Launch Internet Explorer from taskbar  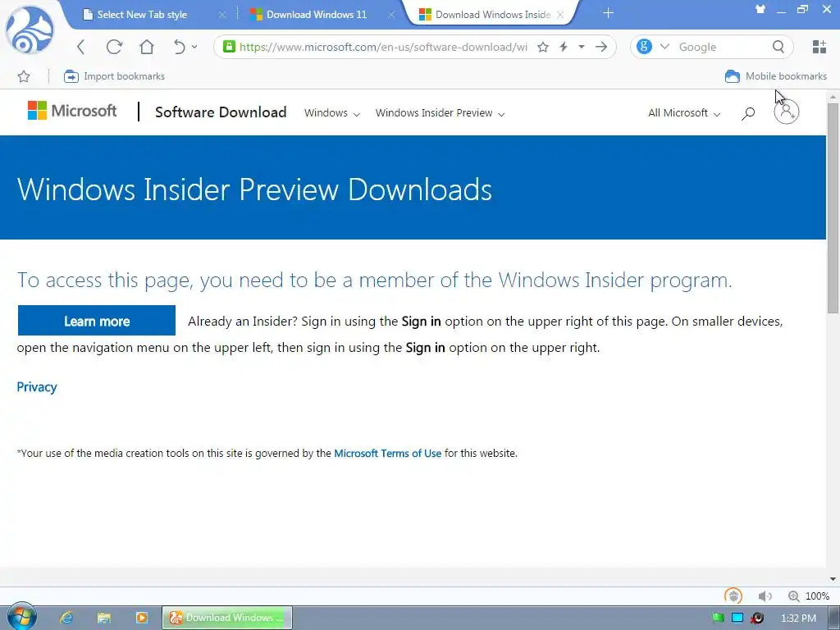click(x=66, y=618)
